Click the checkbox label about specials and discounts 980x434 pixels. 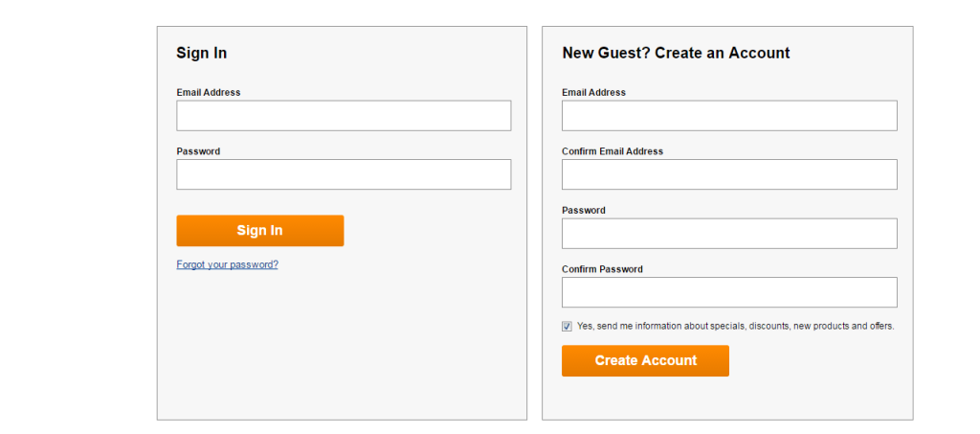coord(735,327)
